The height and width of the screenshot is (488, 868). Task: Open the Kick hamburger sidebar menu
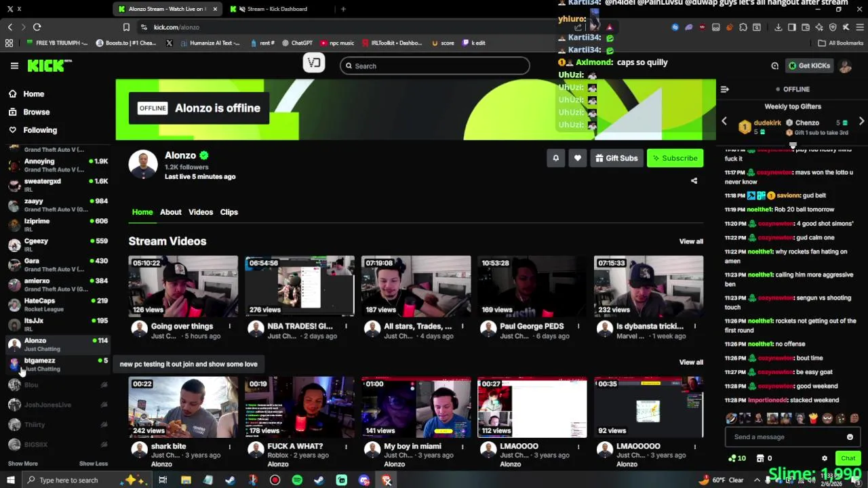point(14,66)
